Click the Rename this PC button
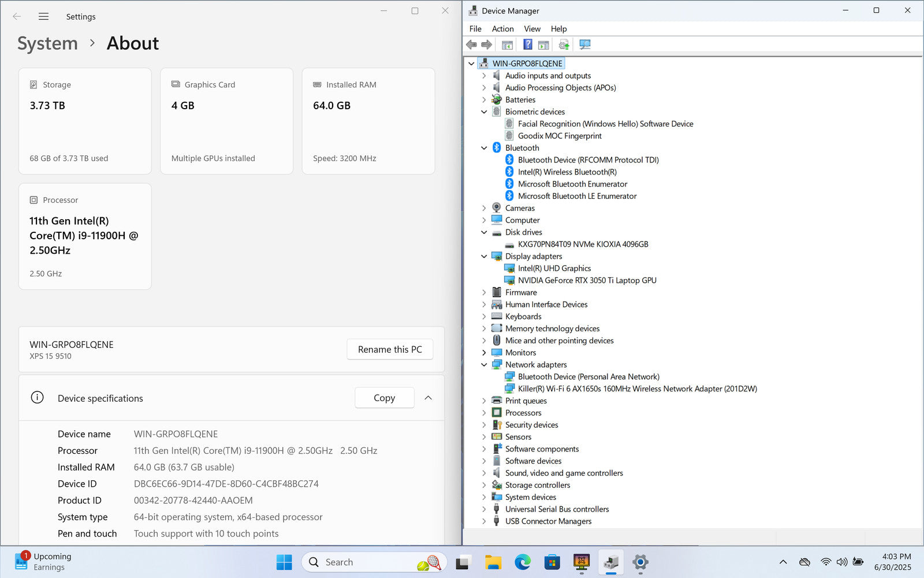The width and height of the screenshot is (924, 578). click(390, 350)
